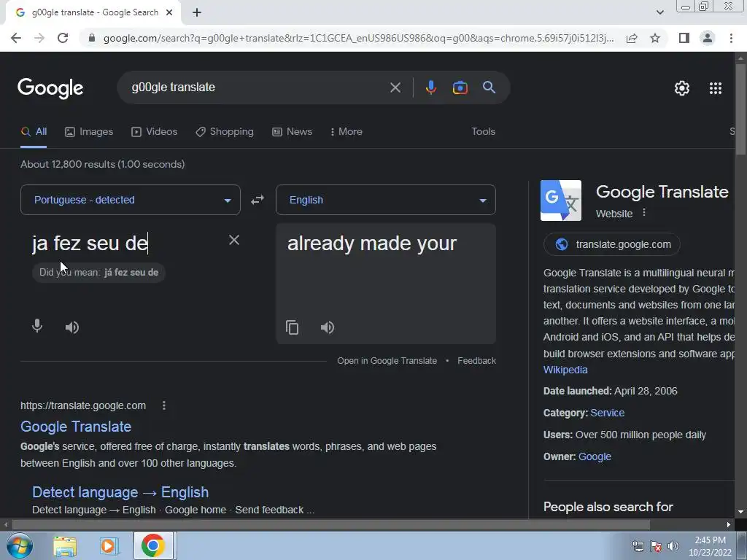Open Detect language → English sublink

pyautogui.click(x=120, y=492)
